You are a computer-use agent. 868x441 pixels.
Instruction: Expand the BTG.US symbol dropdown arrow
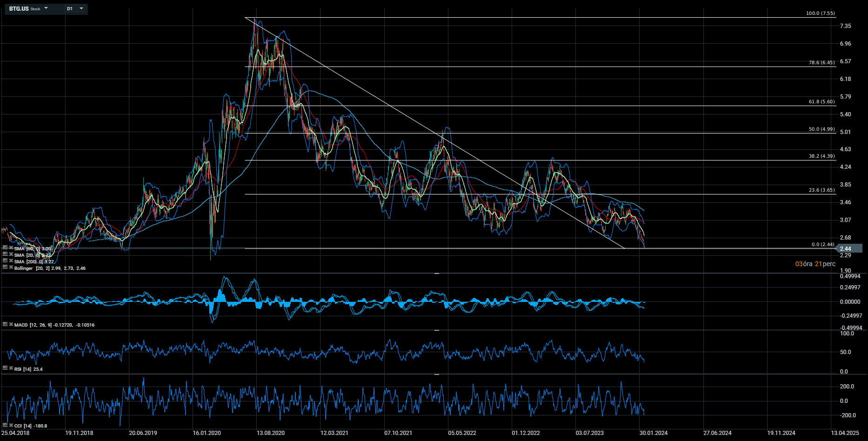[46, 8]
